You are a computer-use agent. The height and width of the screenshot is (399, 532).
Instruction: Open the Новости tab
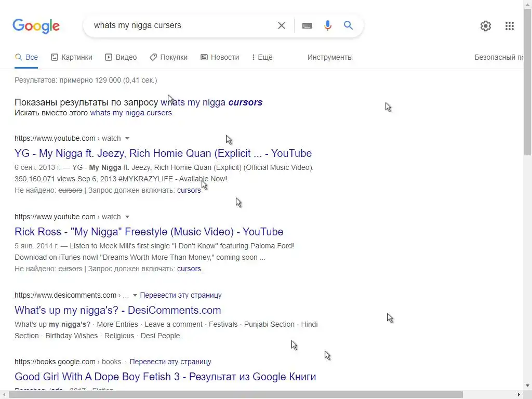tap(220, 57)
